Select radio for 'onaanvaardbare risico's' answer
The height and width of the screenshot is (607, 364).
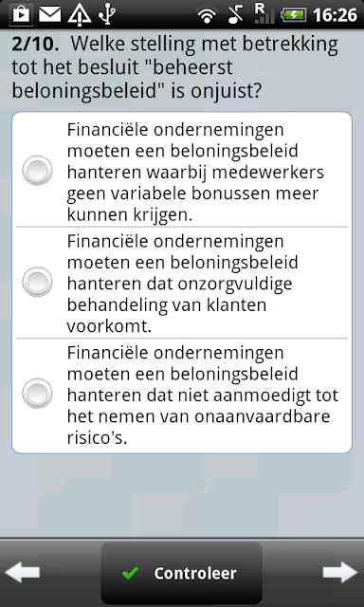[37, 394]
